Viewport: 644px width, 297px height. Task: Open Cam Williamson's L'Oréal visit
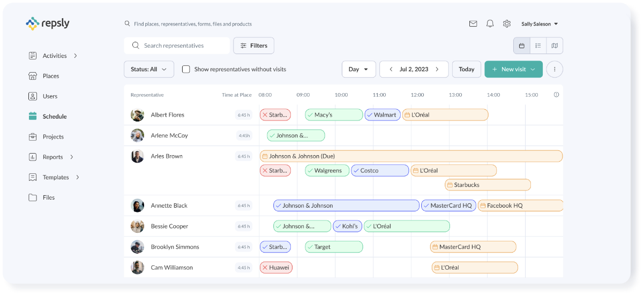click(x=475, y=268)
